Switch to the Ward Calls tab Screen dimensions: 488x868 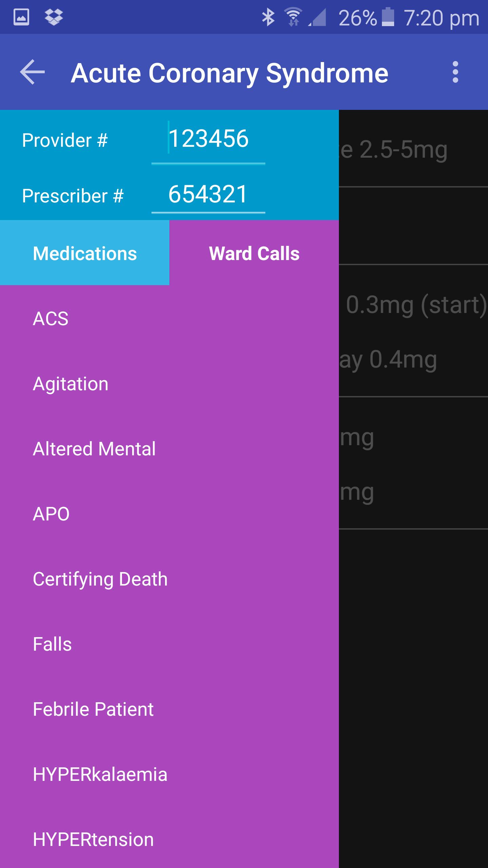pos(254,253)
